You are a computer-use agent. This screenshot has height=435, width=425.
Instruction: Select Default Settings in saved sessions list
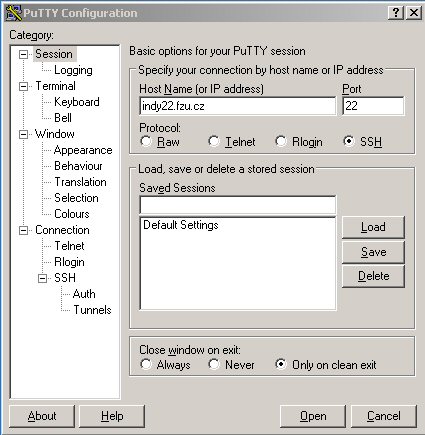tap(181, 225)
